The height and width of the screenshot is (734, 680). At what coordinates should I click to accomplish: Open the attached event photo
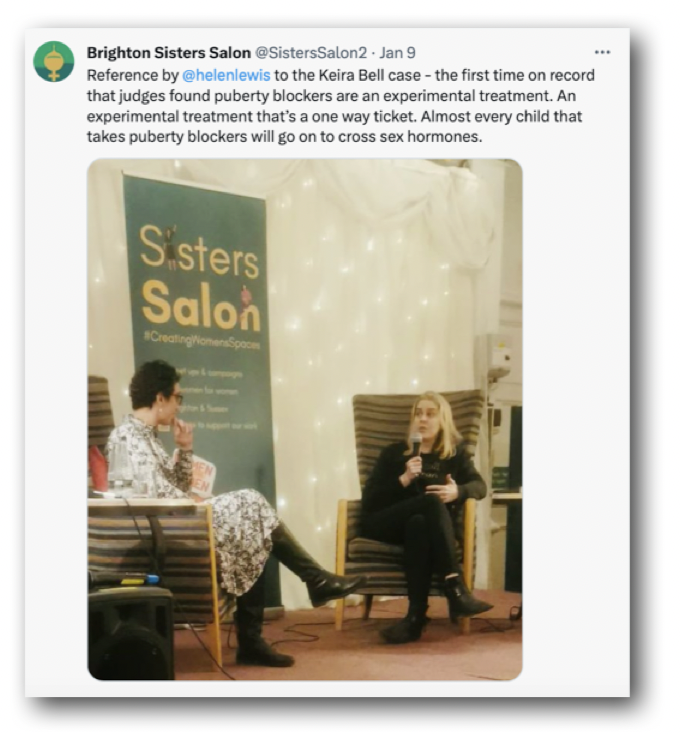coord(305,419)
